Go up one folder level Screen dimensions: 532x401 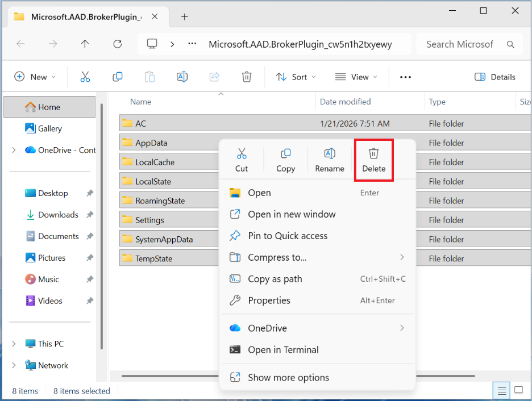tap(85, 44)
